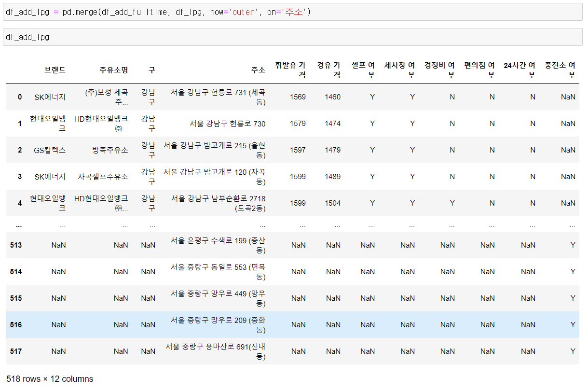Viewport: 588px width, 391px height.
Task: Select the 편의점 여부 column header
Action: (x=480, y=70)
